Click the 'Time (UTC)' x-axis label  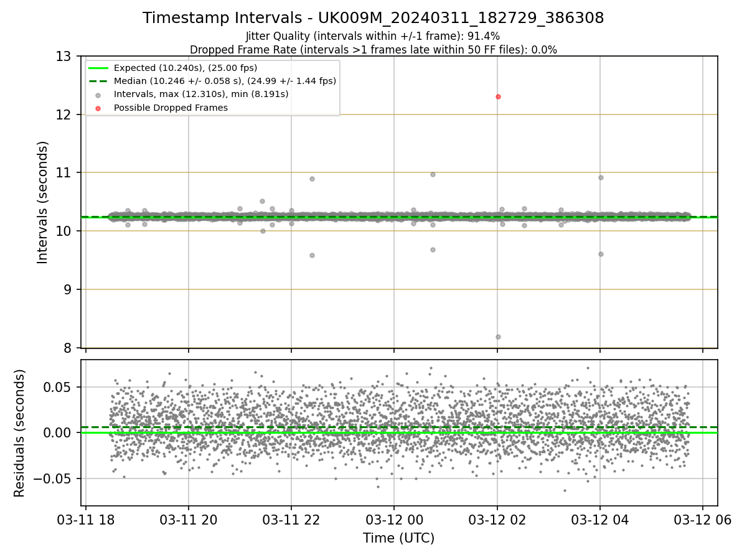399,538
